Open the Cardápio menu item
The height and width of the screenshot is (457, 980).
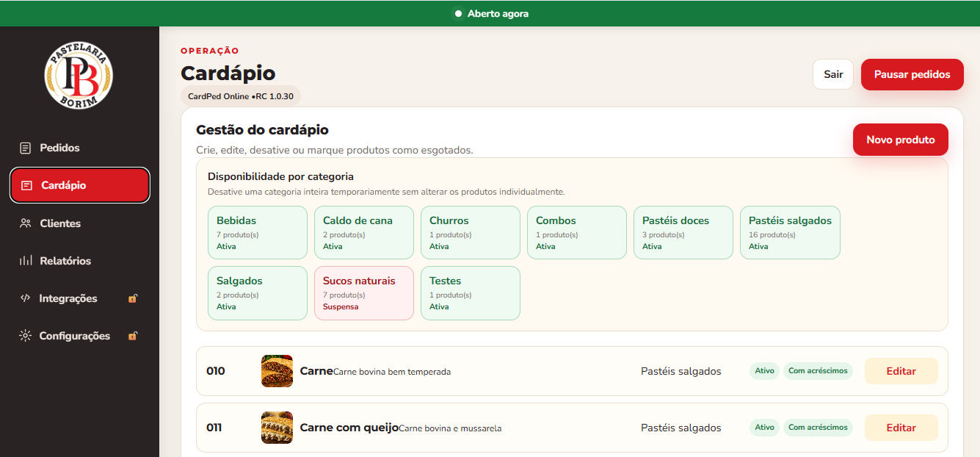tap(80, 185)
